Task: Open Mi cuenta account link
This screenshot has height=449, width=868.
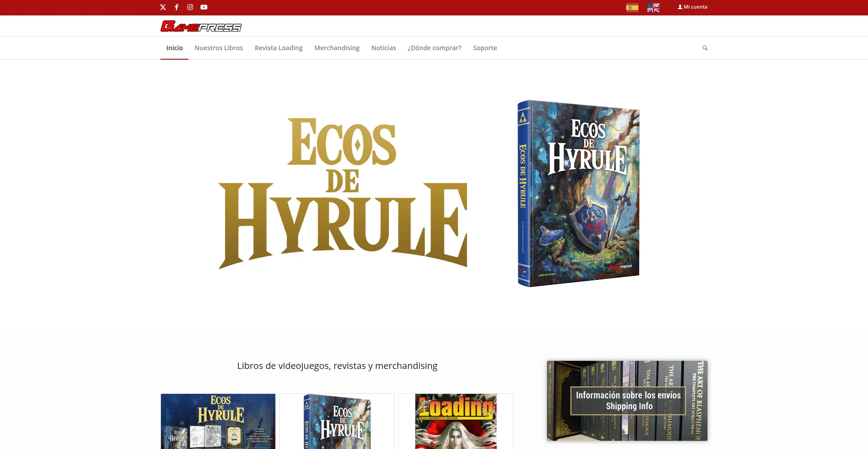Action: pos(692,7)
